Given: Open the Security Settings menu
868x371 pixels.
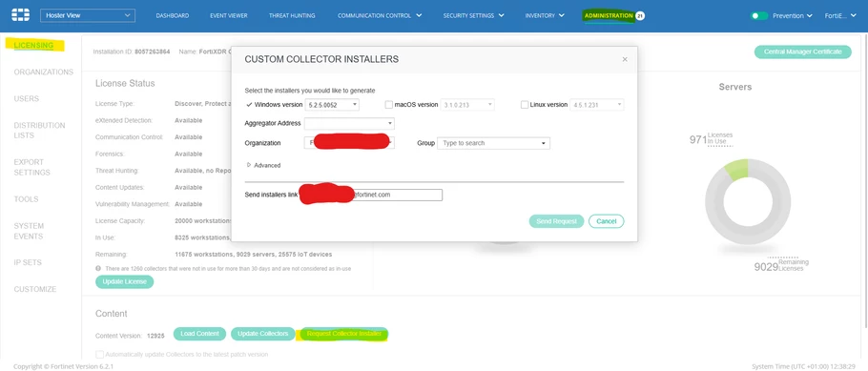Looking at the screenshot, I should (x=473, y=15).
